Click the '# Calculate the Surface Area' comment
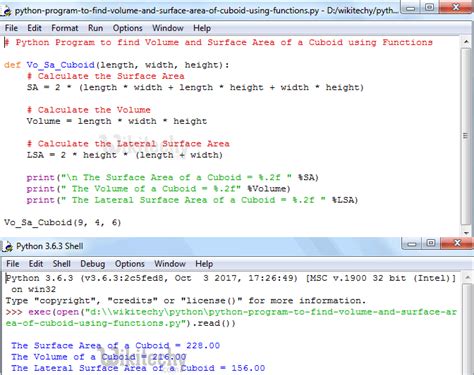474x375 pixels. coord(106,76)
